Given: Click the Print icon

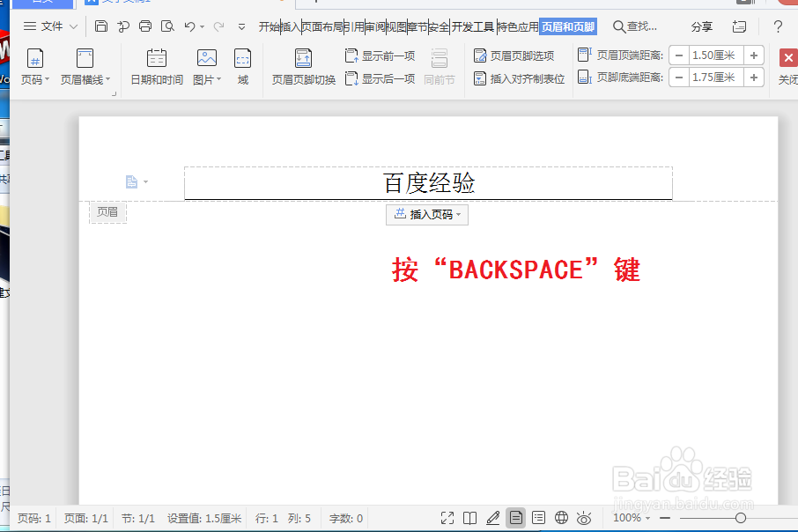Looking at the screenshot, I should point(145,26).
